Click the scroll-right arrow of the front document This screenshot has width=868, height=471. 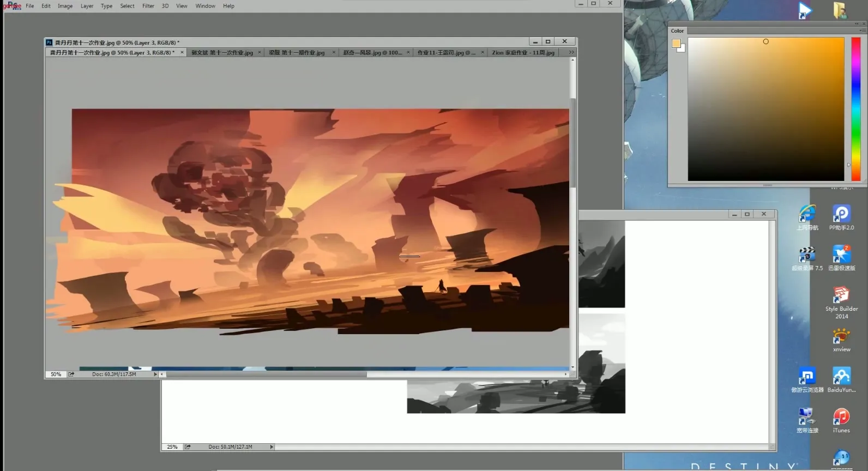point(565,375)
